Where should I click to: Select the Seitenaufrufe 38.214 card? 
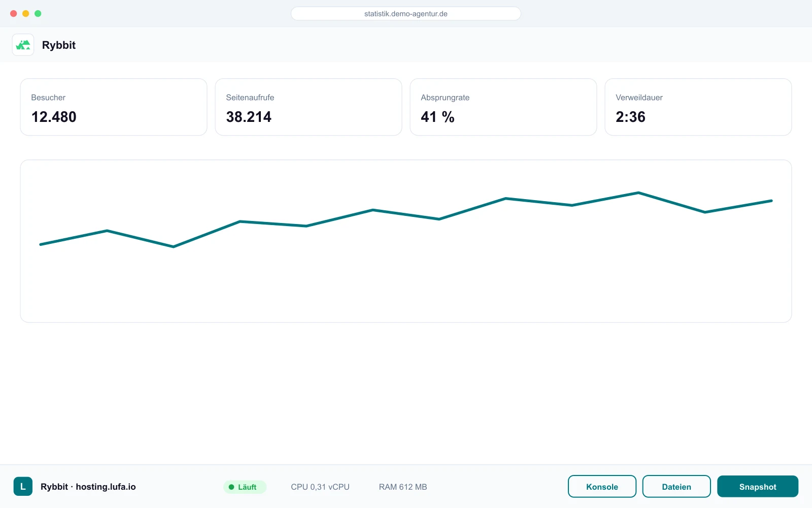coord(309,107)
